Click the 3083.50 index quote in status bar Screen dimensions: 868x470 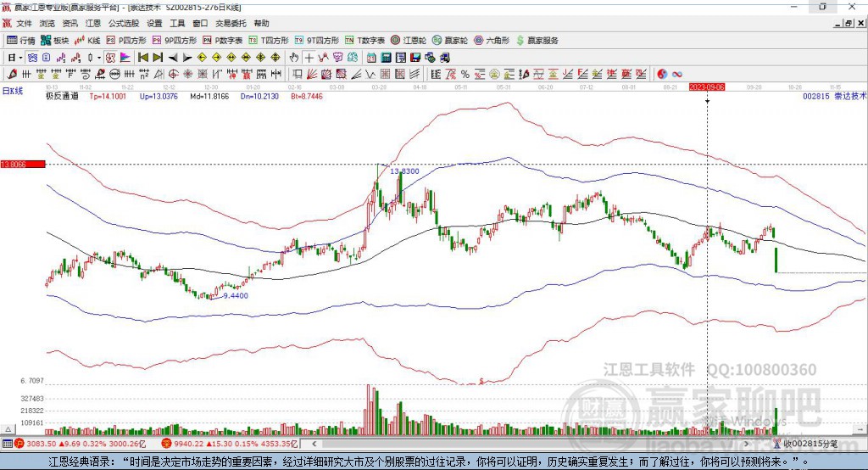pyautogui.click(x=41, y=444)
